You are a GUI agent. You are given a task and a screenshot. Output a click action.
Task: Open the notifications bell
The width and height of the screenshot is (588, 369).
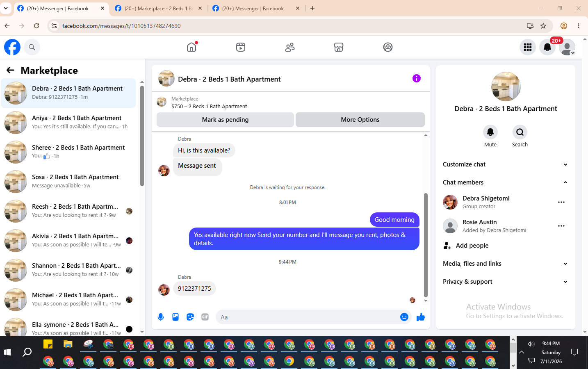pos(547,47)
